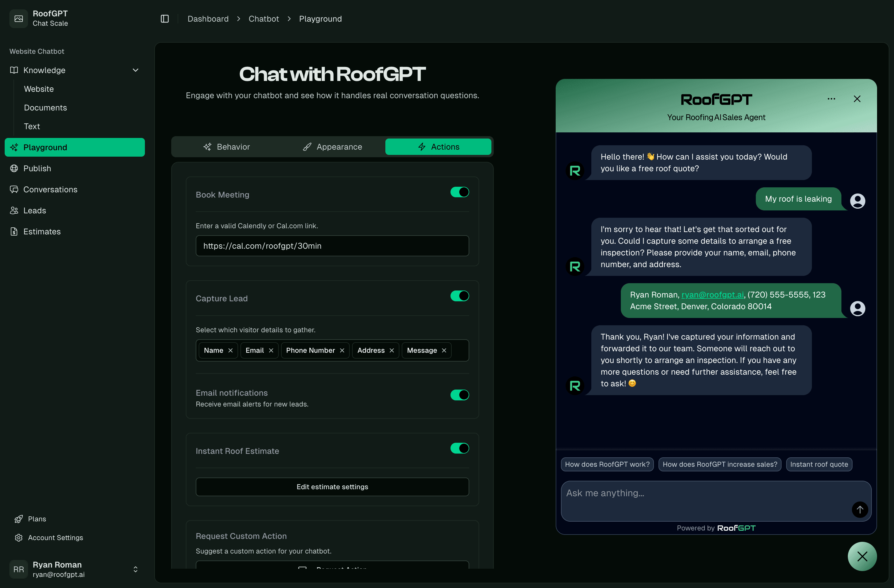Switch to the Behavior tab
The image size is (894, 588).
click(x=226, y=147)
